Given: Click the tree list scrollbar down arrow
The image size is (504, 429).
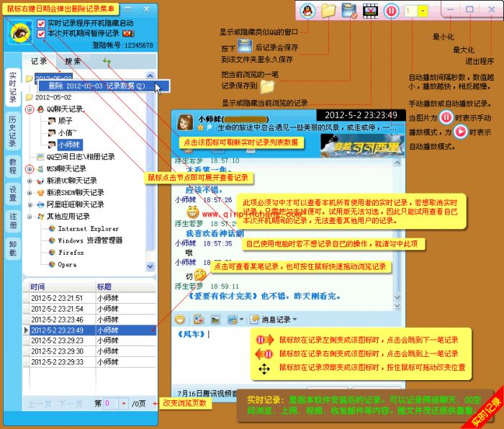Looking at the screenshot, I should [150, 266].
